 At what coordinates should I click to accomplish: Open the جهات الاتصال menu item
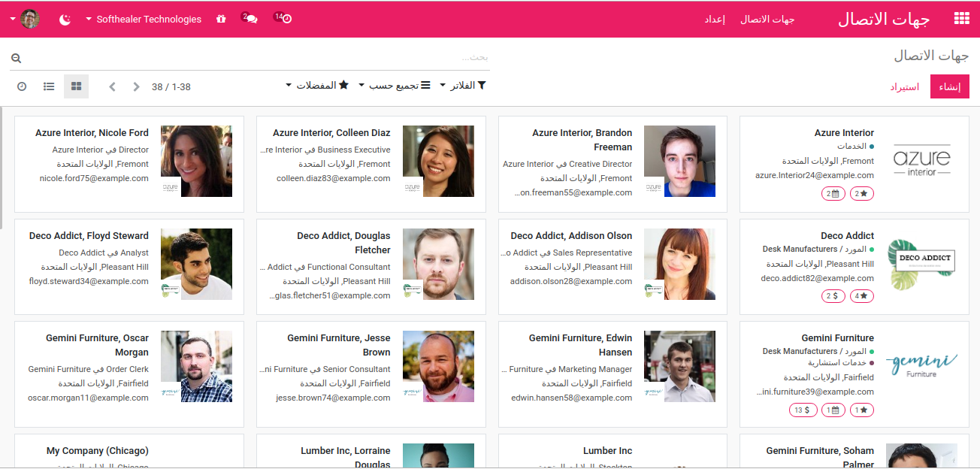click(x=767, y=20)
